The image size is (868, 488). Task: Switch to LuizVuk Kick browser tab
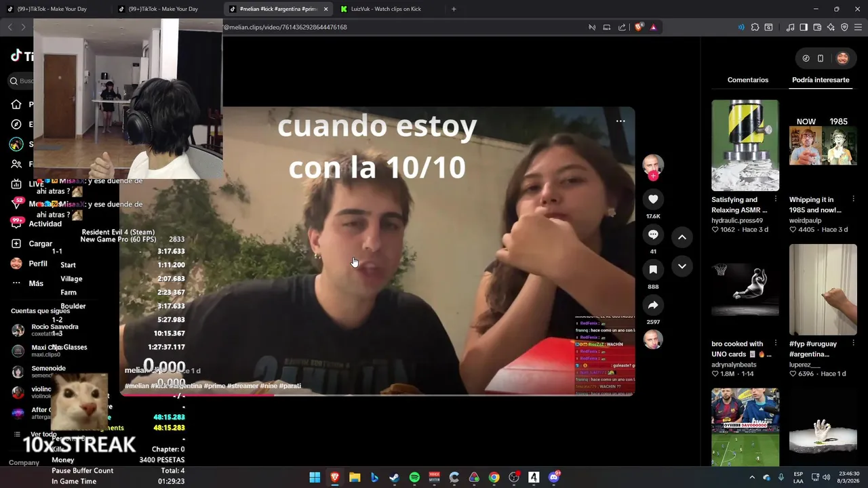coord(386,9)
